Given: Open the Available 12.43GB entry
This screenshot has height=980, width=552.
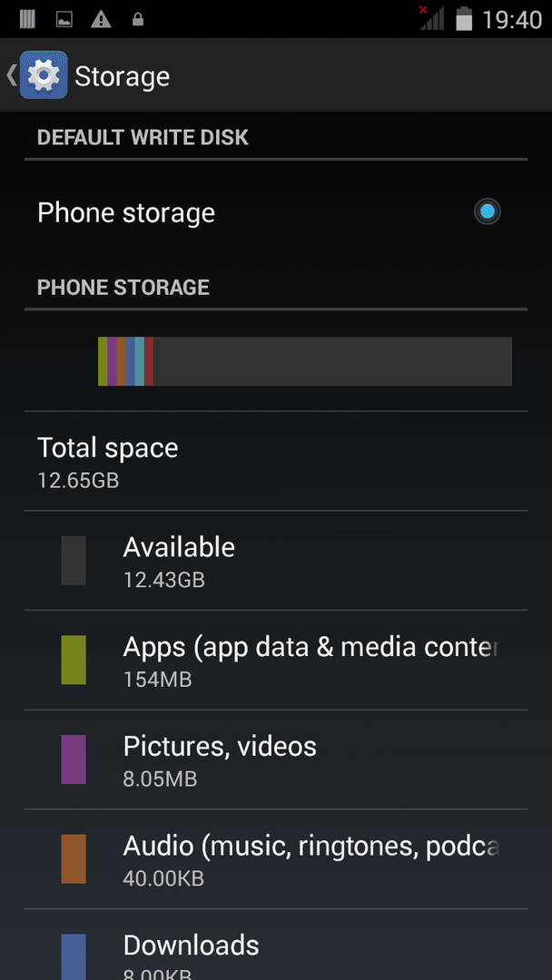Looking at the screenshot, I should click(276, 561).
